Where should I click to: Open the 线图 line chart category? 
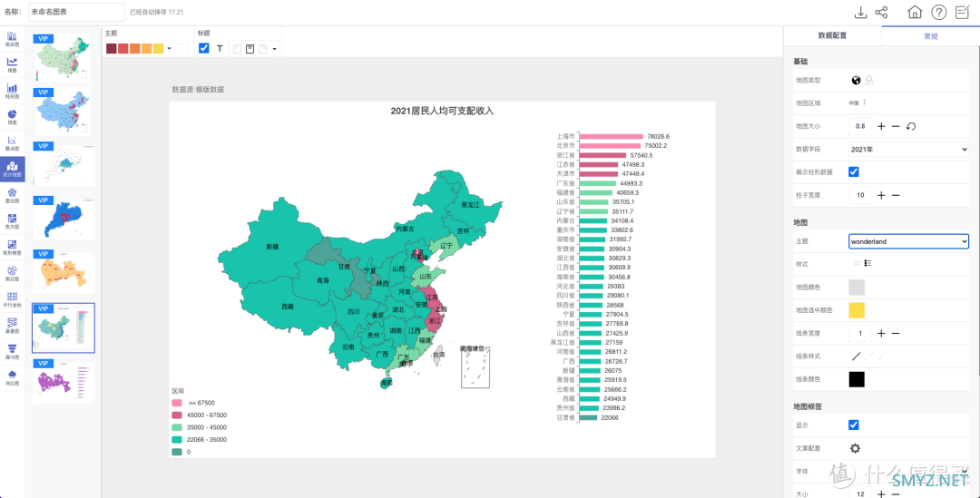point(13,65)
